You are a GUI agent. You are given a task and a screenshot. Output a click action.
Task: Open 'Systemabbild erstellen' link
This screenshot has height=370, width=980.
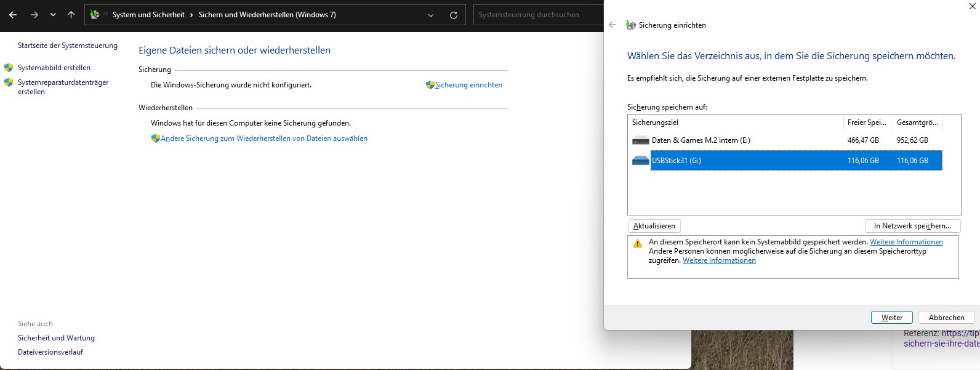pos(54,68)
